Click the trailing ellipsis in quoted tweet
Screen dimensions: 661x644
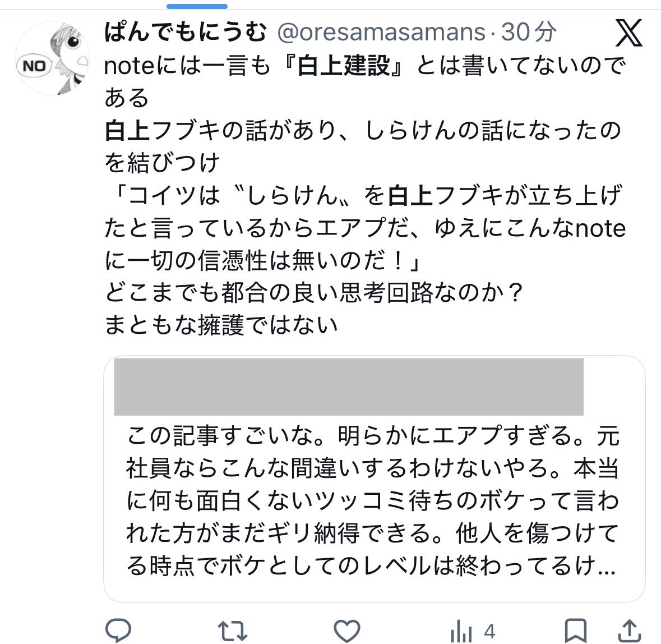pos(607,567)
